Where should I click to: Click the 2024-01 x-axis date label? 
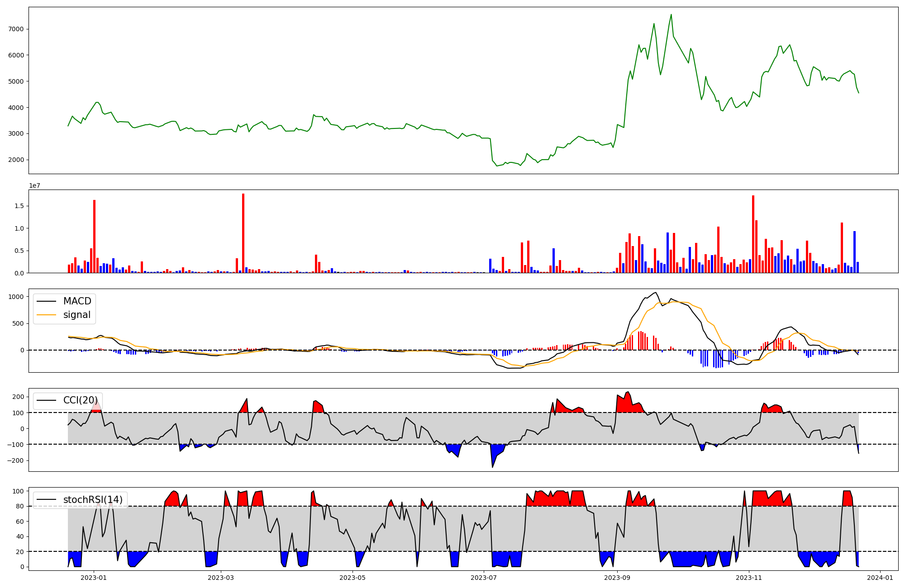pyautogui.click(x=880, y=578)
